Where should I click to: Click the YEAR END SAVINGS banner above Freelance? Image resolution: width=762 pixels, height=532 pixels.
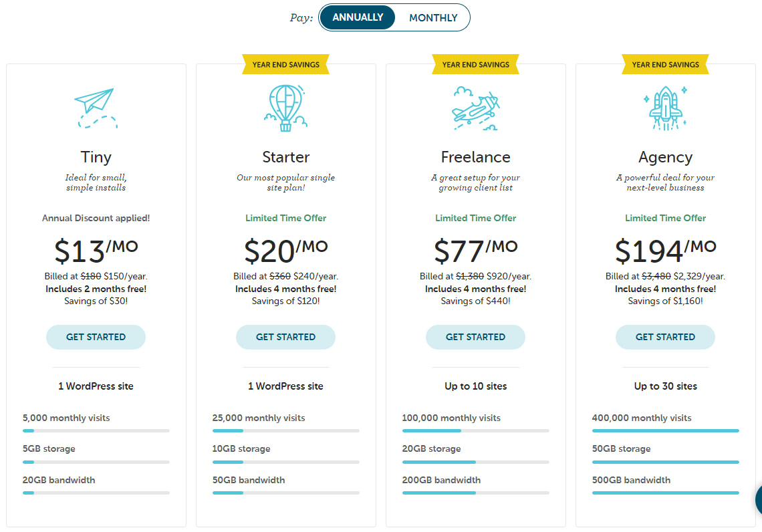pos(475,63)
